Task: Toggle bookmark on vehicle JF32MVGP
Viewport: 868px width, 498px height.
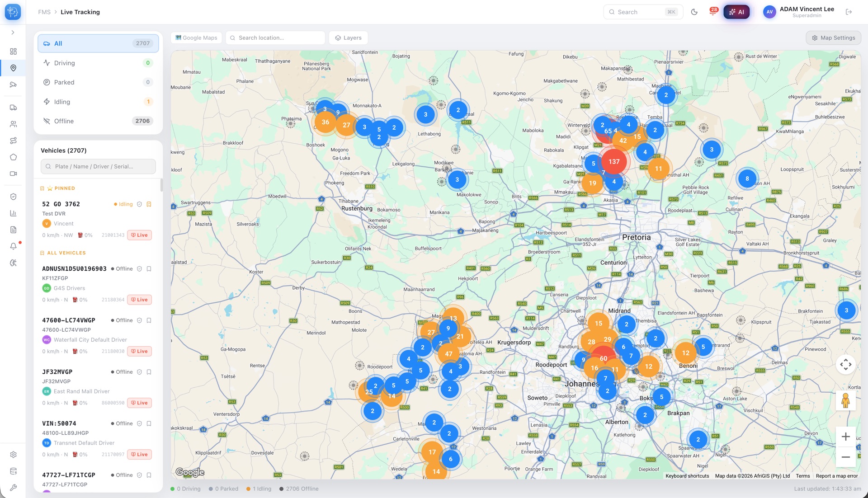Action: 149,372
